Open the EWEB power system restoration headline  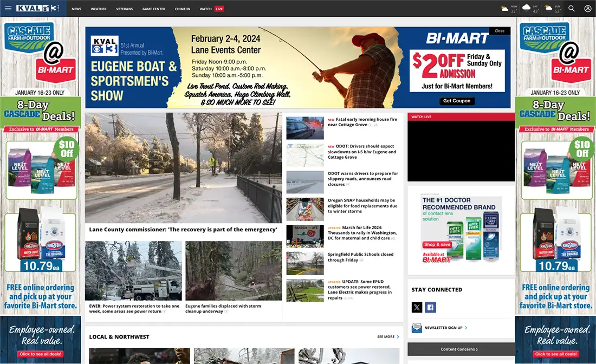tap(134, 309)
